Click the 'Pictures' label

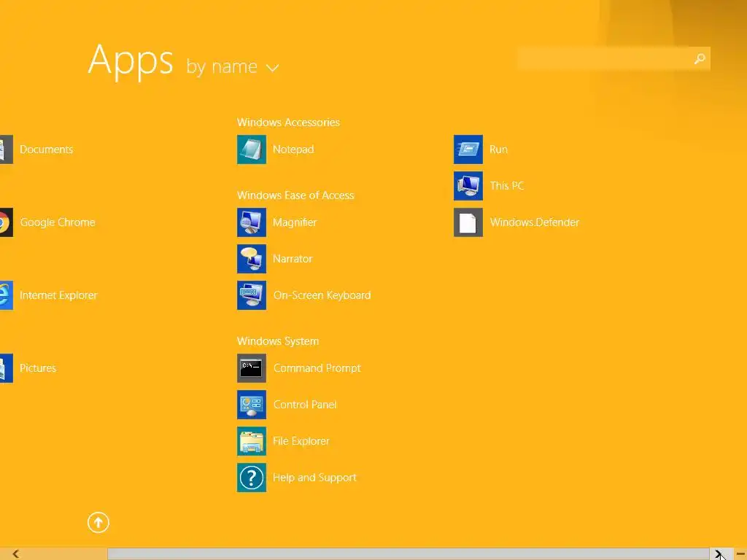[x=38, y=368]
